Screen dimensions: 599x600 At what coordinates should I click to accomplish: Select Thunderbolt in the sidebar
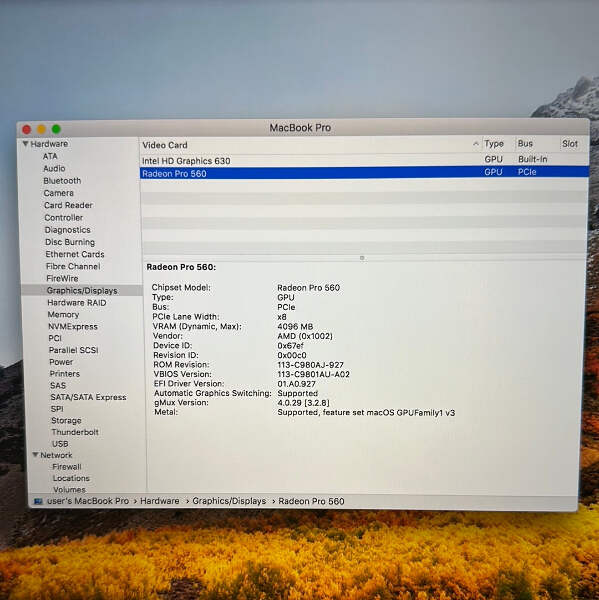coord(75,432)
